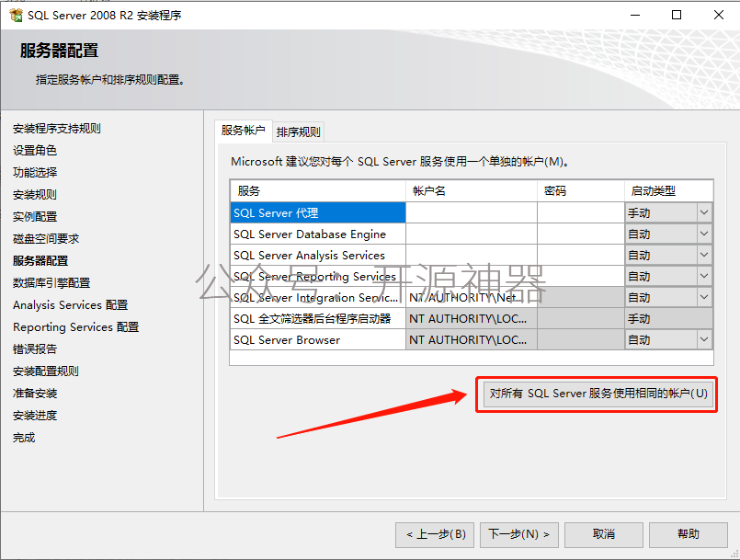740x560 pixels.
Task: Select SQL Server Reporting Services row
Action: [318, 276]
